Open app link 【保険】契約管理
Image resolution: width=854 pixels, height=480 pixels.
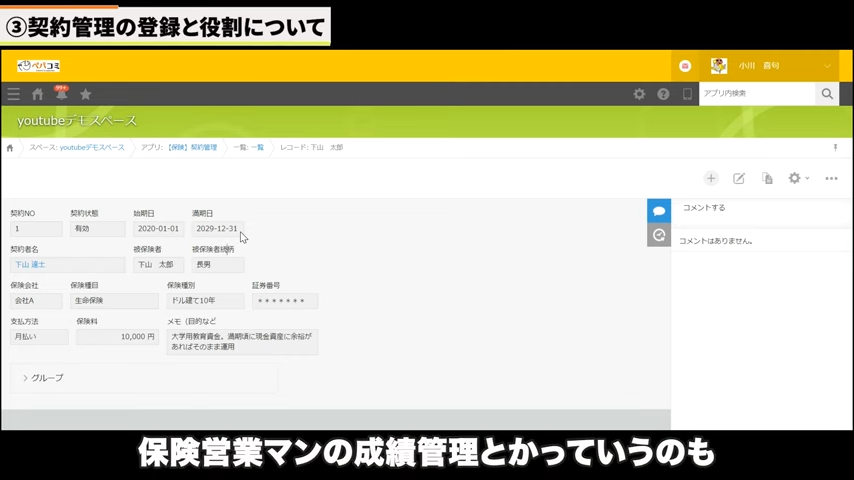coord(192,148)
